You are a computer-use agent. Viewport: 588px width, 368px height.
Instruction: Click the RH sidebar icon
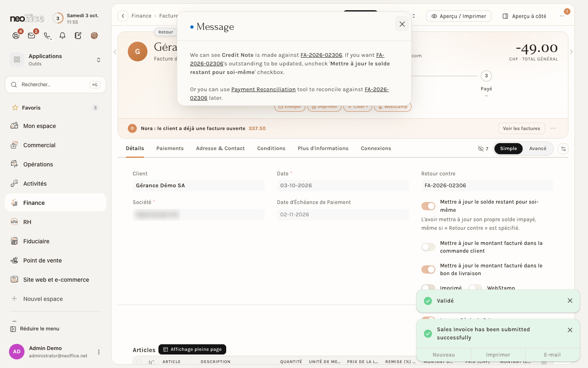click(x=14, y=222)
